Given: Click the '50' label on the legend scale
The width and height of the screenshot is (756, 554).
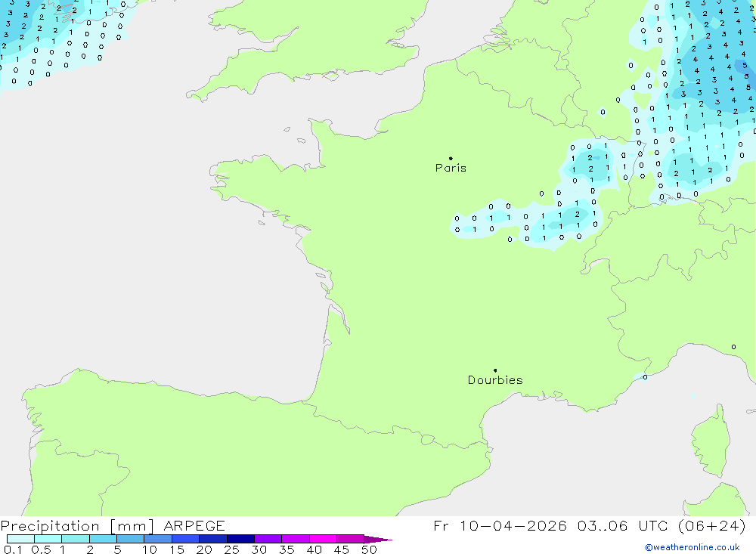Looking at the screenshot, I should click(x=369, y=549).
